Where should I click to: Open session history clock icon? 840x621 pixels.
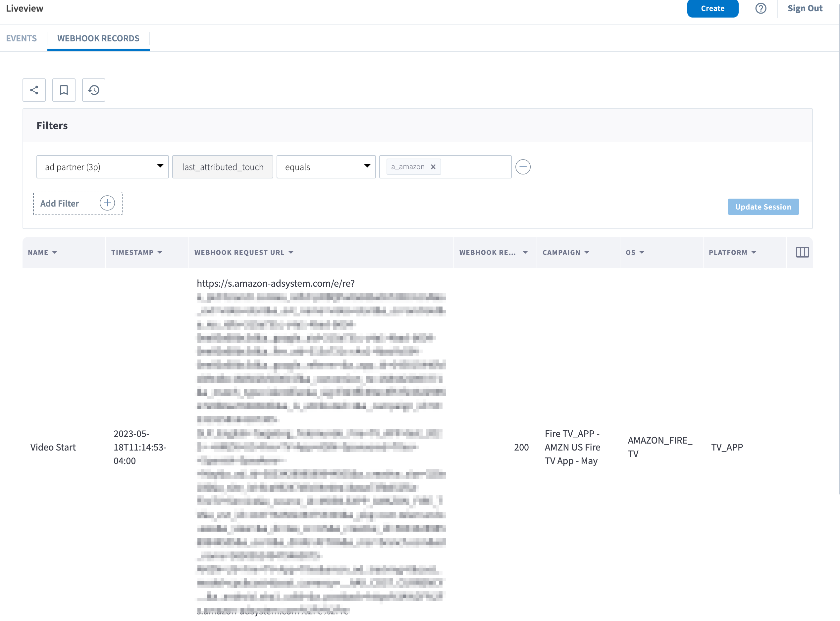pos(94,90)
